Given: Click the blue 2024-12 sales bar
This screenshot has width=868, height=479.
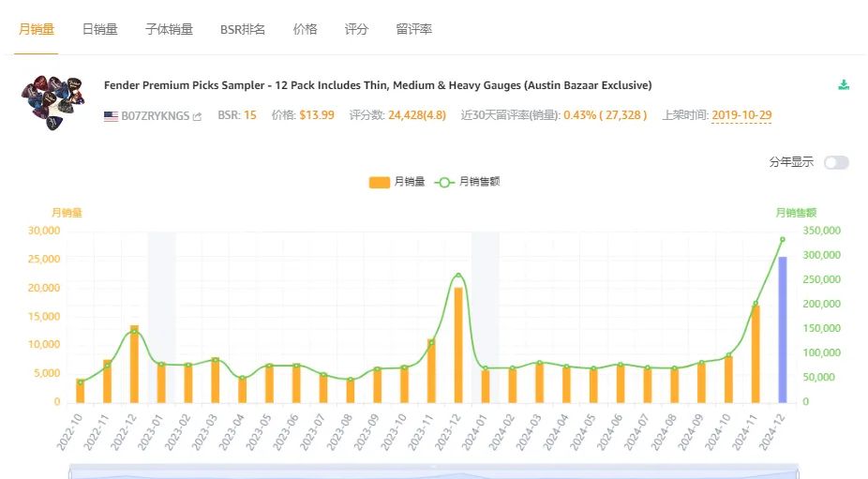Looking at the screenshot, I should click(x=783, y=329).
